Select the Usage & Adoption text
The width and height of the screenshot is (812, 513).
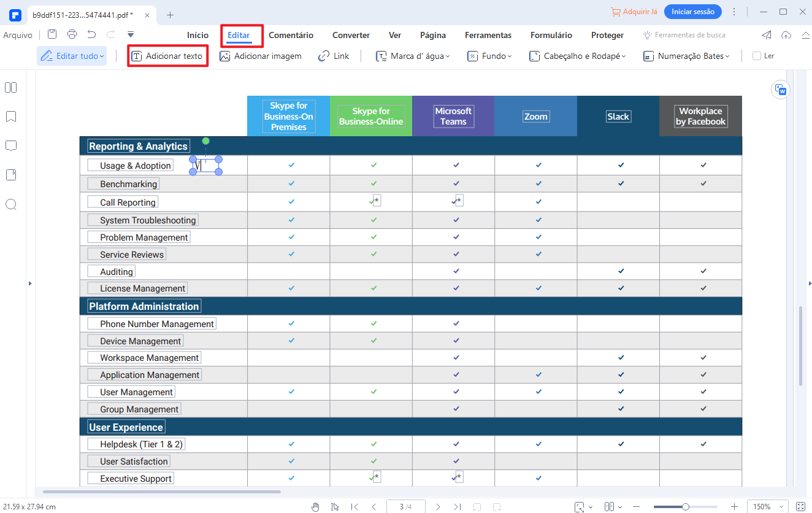[136, 166]
